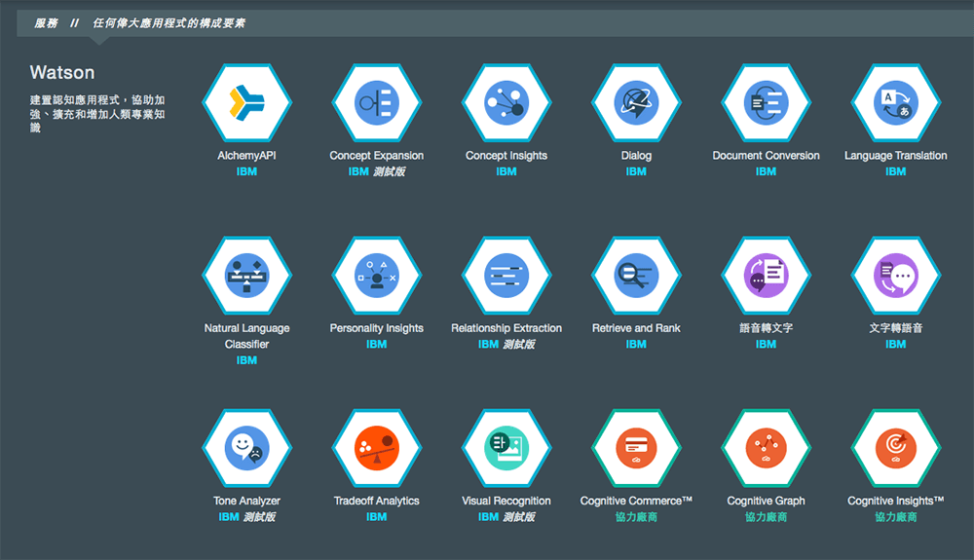
Task: Click the Concept Expansion label
Action: pyautogui.click(x=376, y=155)
